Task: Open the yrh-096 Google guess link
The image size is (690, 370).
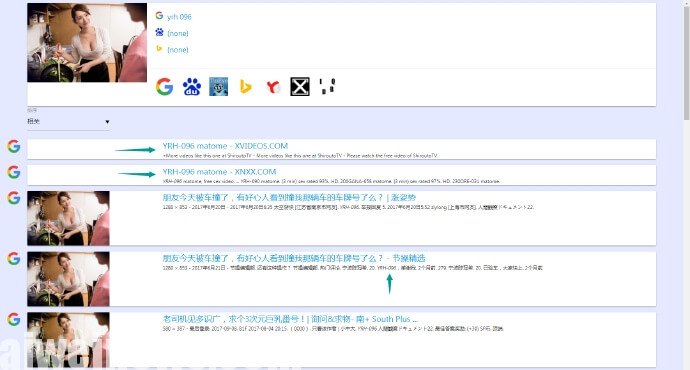Action: pyautogui.click(x=179, y=17)
